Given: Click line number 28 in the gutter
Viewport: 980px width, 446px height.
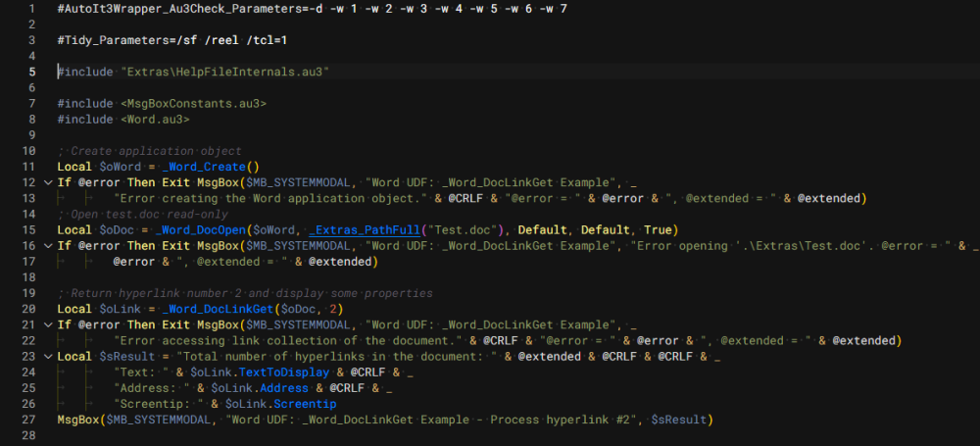Looking at the screenshot, I should tap(28, 435).
